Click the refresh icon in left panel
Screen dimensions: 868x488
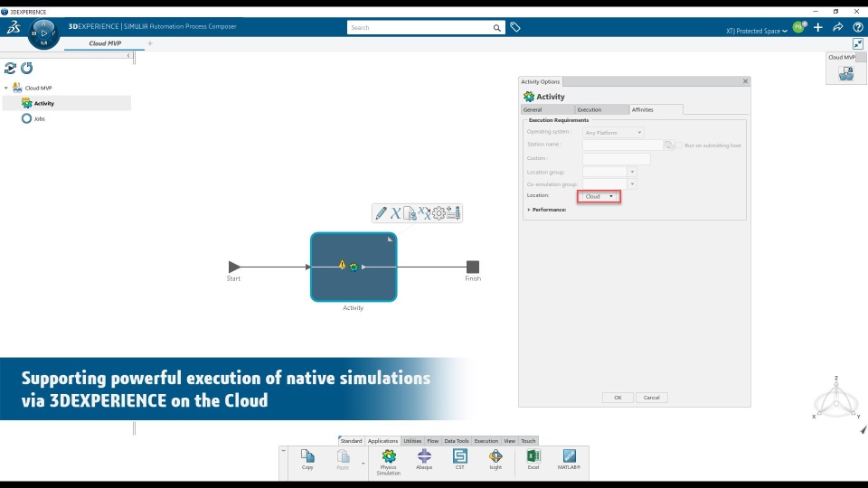[x=26, y=68]
